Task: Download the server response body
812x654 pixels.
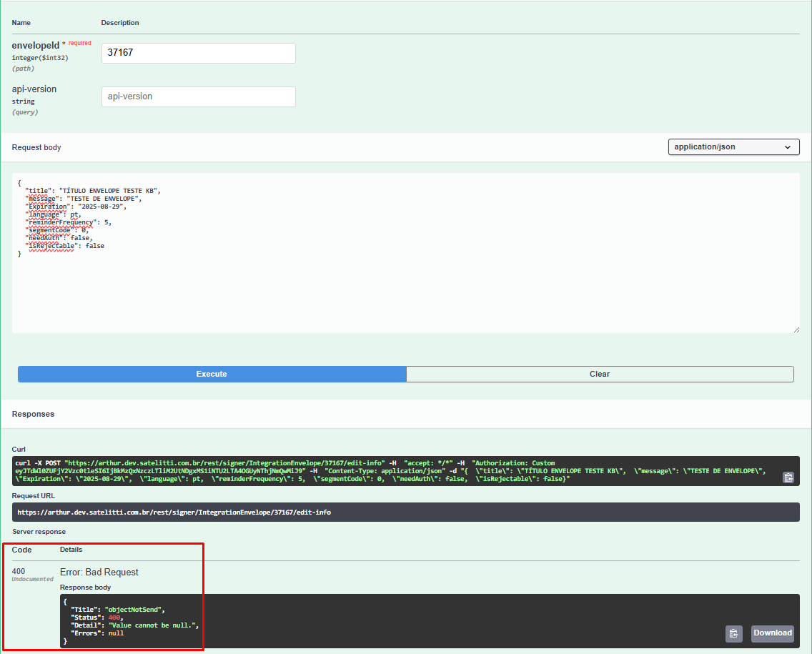Action: point(772,633)
